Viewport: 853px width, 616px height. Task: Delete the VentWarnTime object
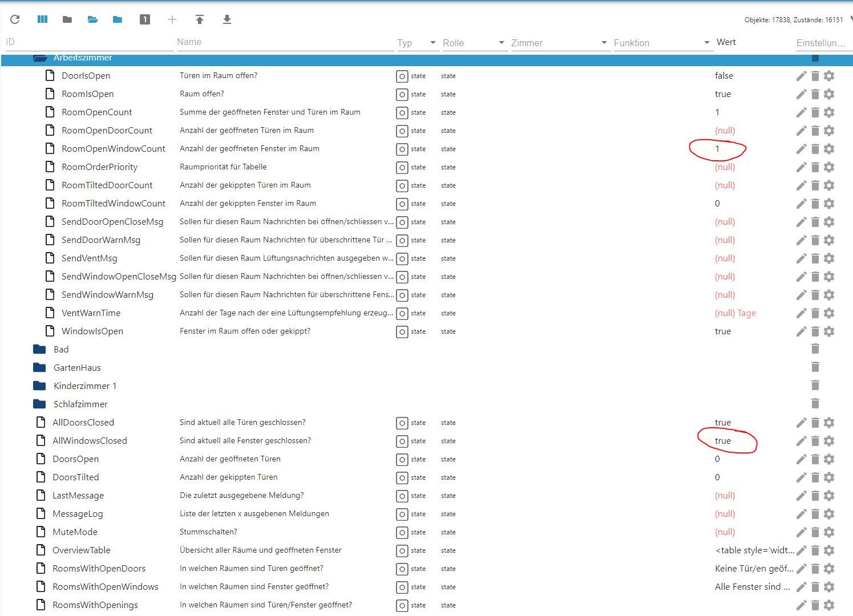pos(815,313)
